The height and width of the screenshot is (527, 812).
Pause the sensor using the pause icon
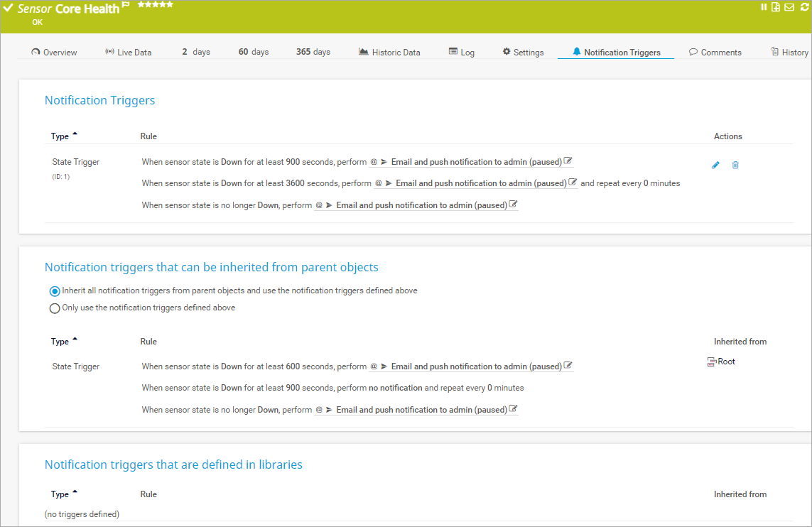click(x=764, y=7)
